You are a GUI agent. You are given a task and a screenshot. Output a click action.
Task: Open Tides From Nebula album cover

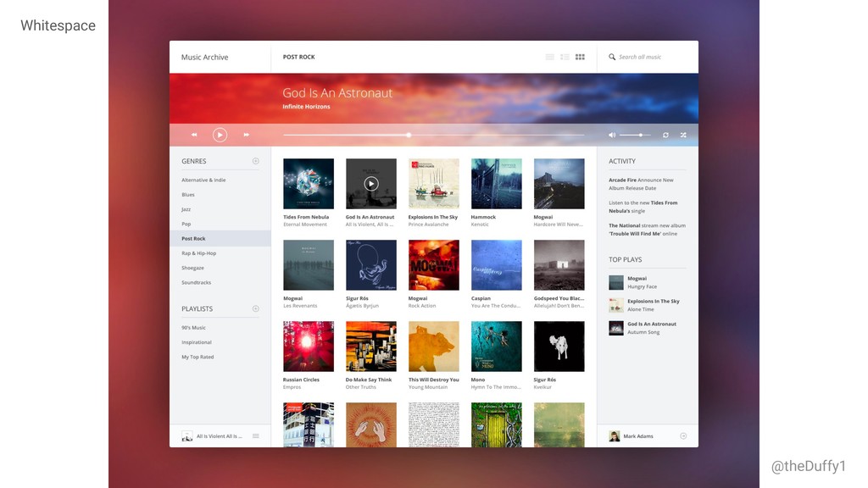(309, 184)
